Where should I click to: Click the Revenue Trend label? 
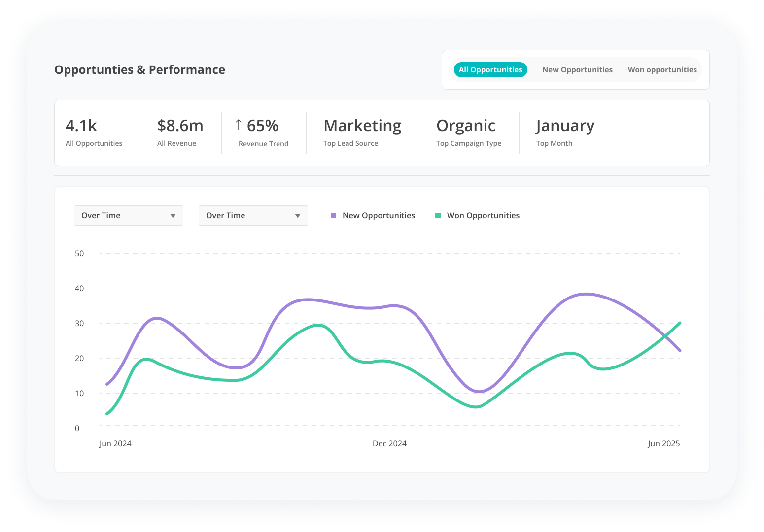point(263,144)
